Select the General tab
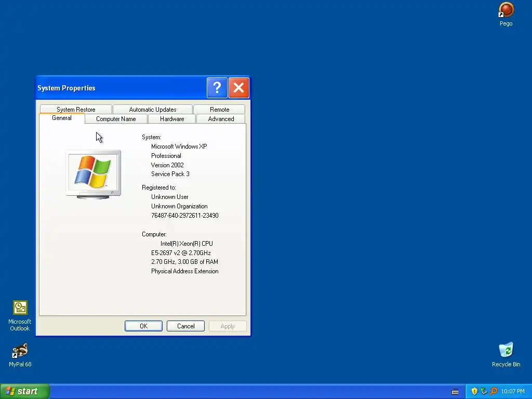532x399 pixels. (62, 118)
